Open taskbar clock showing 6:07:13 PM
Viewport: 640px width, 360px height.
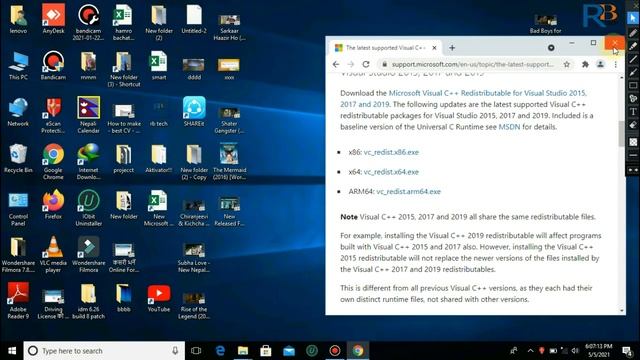(x=598, y=351)
